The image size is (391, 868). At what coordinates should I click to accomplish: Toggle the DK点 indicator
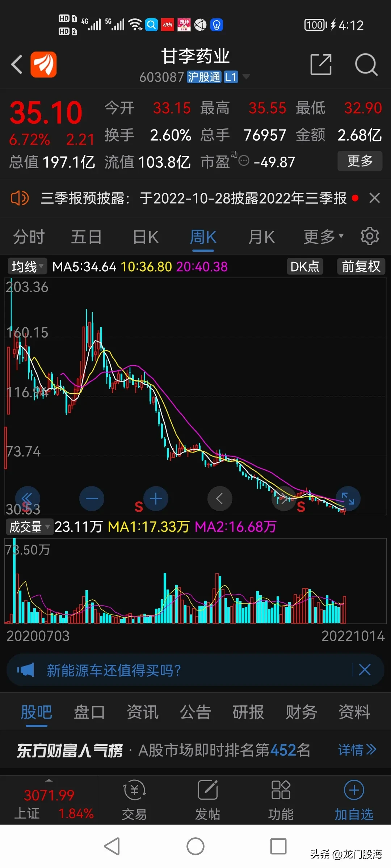305,267
